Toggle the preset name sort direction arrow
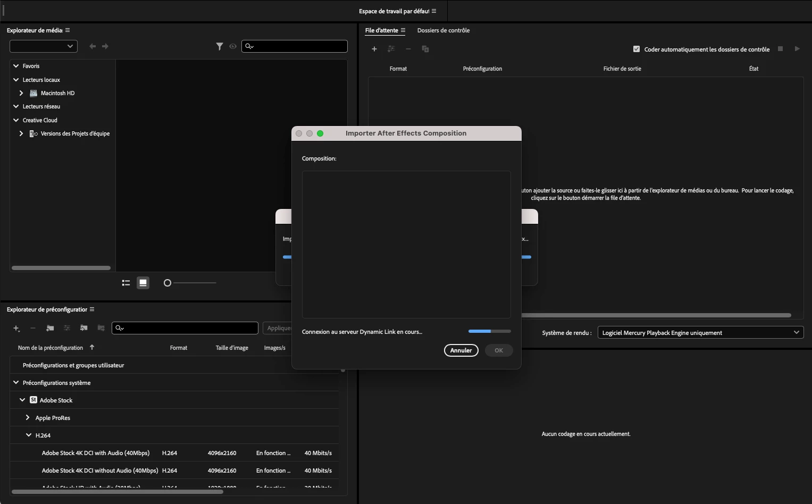 click(x=92, y=347)
